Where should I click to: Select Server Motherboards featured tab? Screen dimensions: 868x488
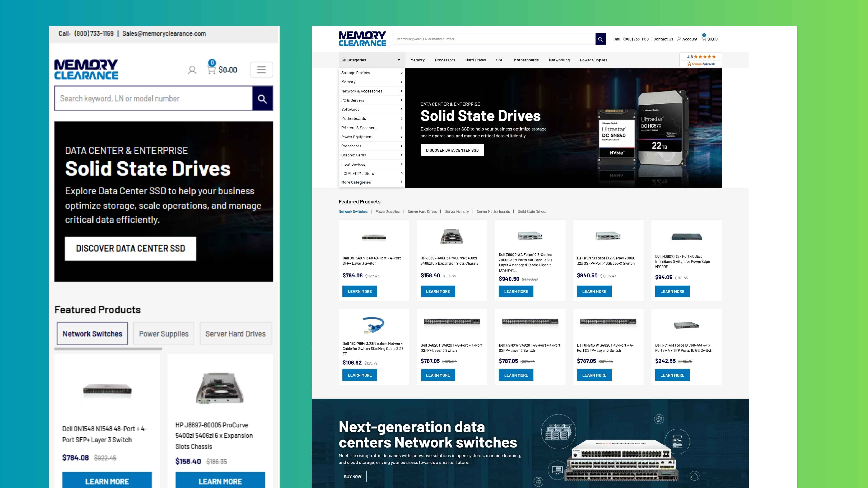coord(493,211)
